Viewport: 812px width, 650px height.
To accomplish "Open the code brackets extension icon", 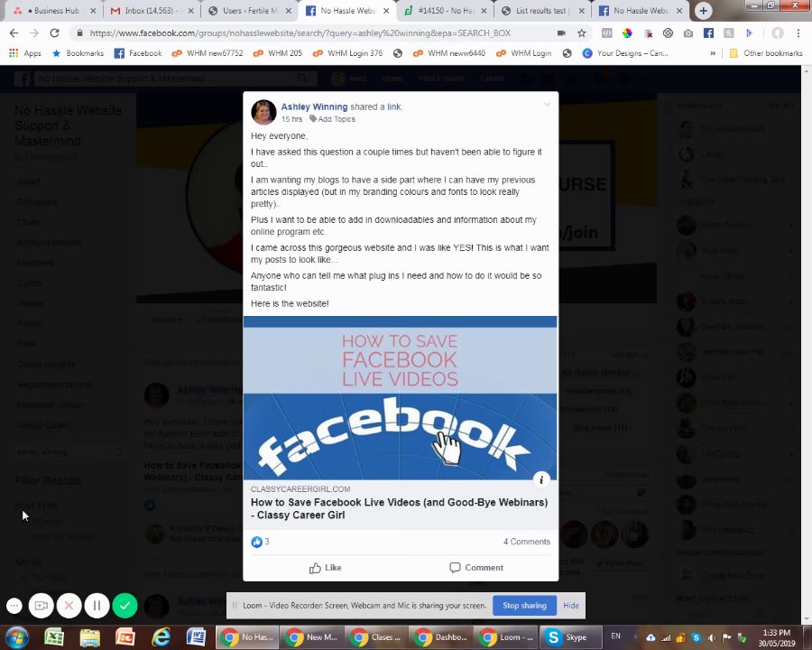I will [607, 33].
